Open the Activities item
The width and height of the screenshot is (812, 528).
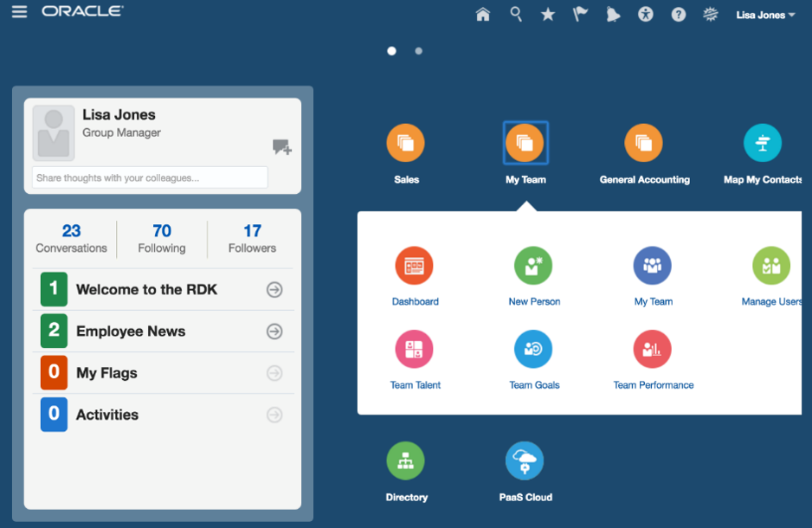point(163,415)
